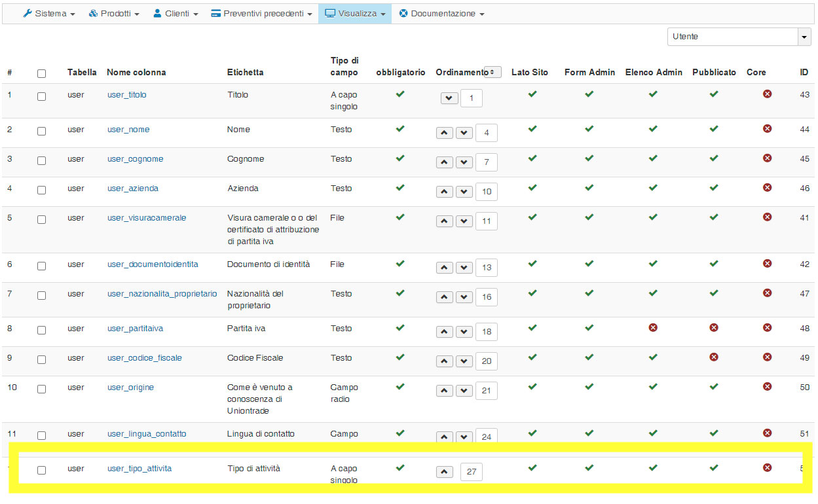Open the Visualizza menu

(x=355, y=14)
